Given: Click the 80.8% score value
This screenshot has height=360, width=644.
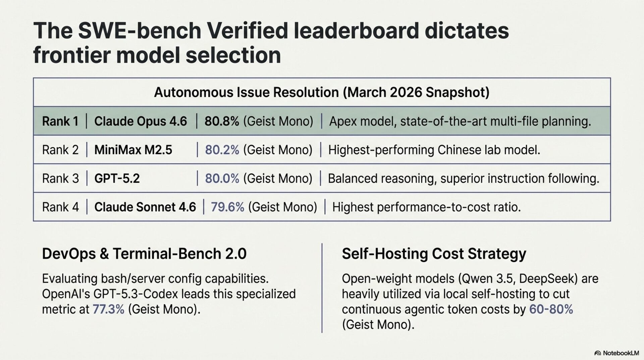Looking at the screenshot, I should tap(222, 121).
